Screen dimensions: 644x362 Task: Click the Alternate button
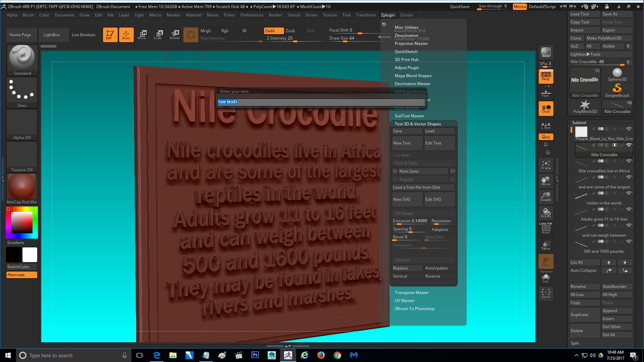point(22,275)
